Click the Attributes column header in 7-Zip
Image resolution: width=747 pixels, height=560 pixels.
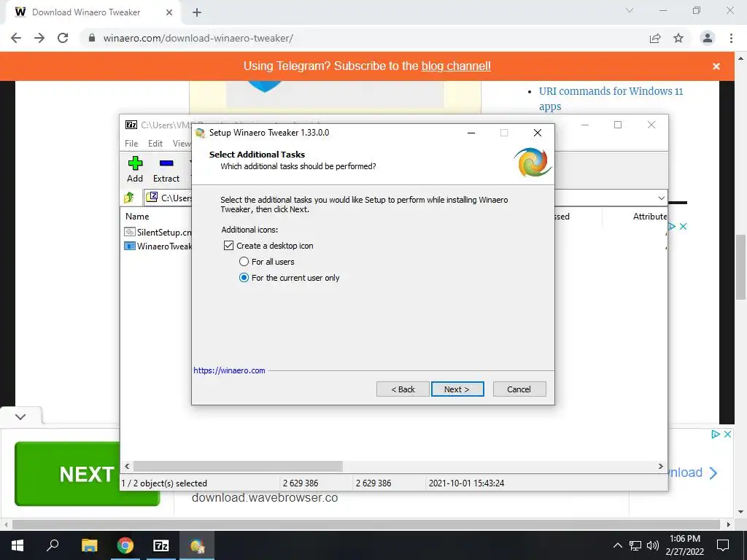click(x=650, y=216)
